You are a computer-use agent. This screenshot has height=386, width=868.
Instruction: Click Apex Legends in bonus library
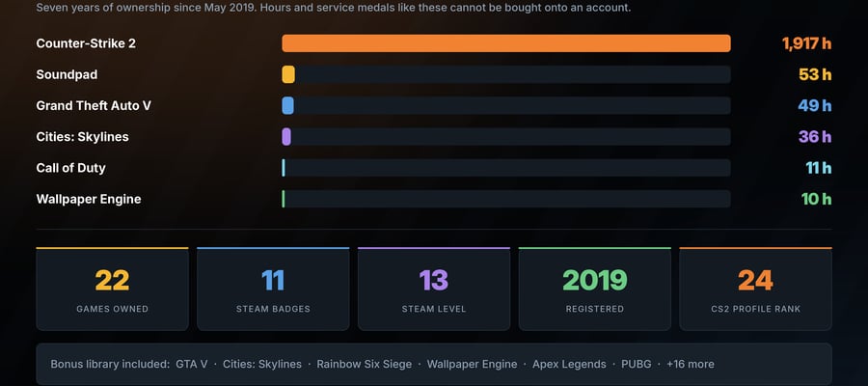click(569, 364)
